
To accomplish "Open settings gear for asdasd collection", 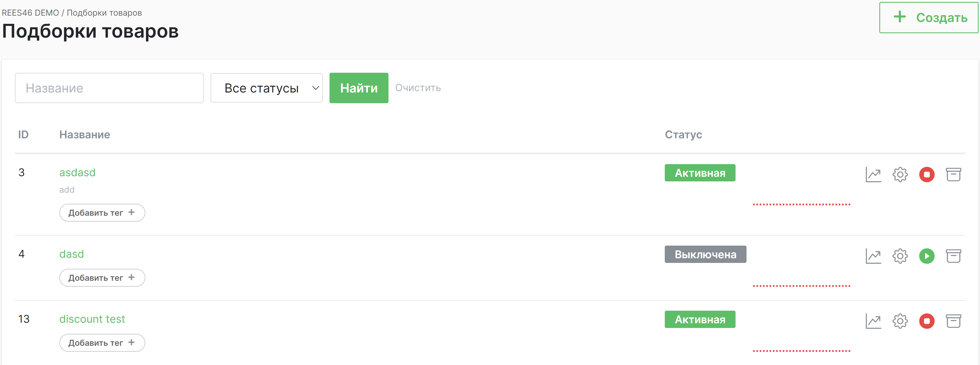I will click(x=900, y=175).
